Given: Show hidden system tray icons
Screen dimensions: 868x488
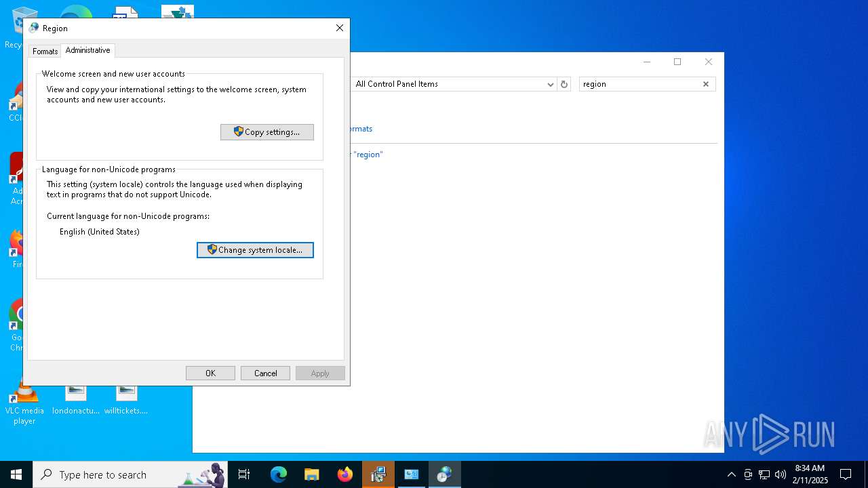Looking at the screenshot, I should 731,474.
